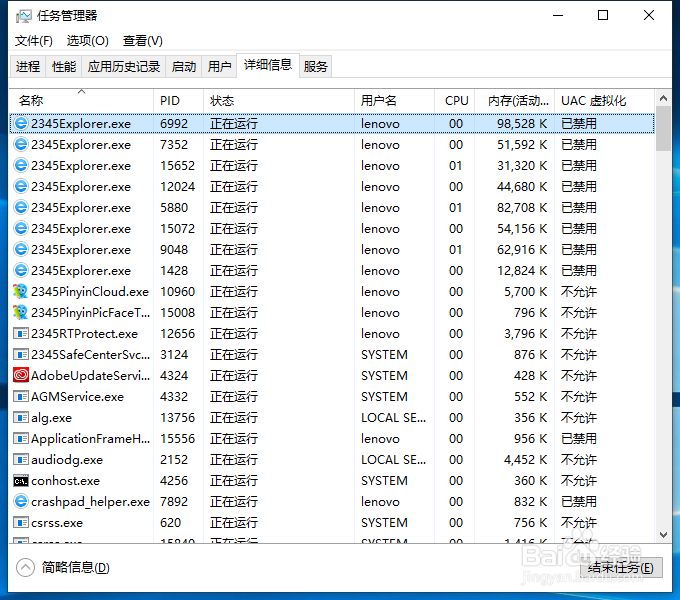Switch to the 应用历史记录 tab
Screen dimensions: 680x600
click(x=124, y=66)
